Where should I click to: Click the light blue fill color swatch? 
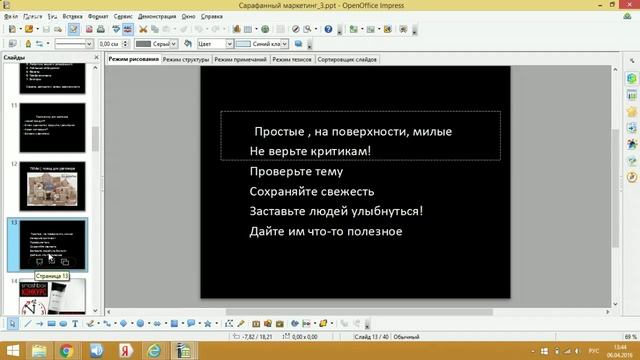243,44
